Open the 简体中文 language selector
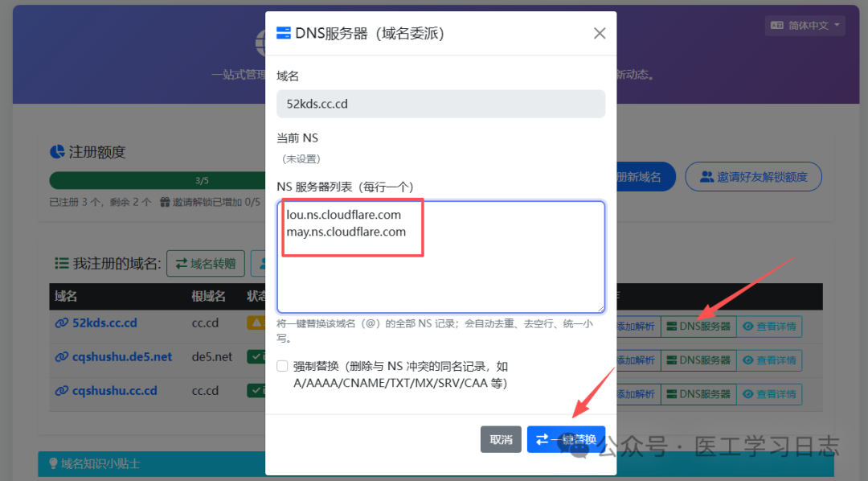Image resolution: width=868 pixels, height=481 pixels. click(805, 25)
